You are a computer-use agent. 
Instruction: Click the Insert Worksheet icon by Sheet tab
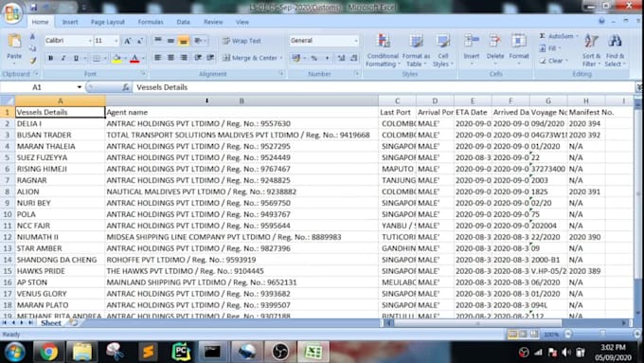click(x=73, y=323)
